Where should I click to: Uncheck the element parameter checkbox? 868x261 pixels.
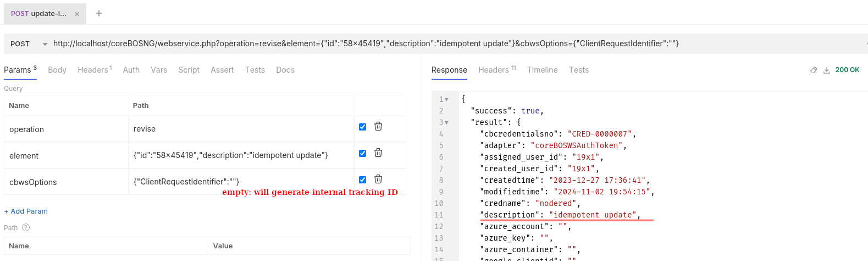coord(362,153)
